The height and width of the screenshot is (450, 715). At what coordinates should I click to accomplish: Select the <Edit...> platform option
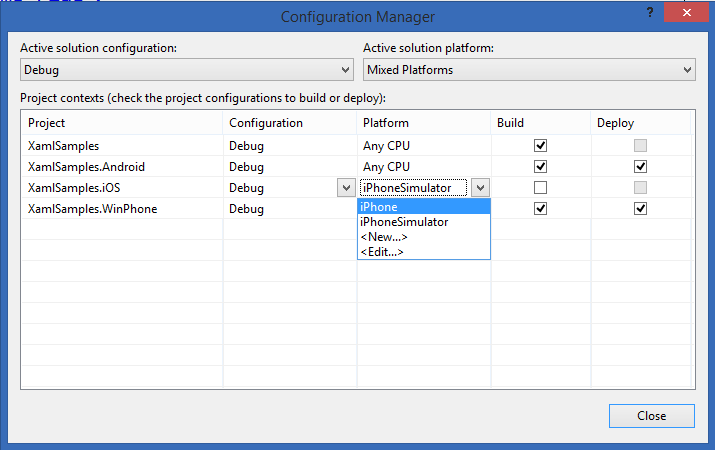pos(424,252)
